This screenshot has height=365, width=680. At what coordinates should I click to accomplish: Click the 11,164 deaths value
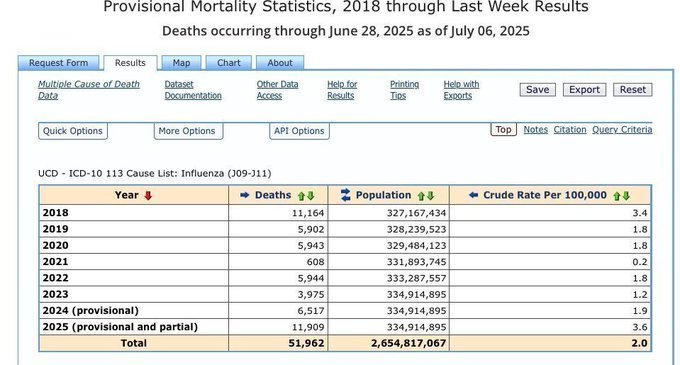pyautogui.click(x=308, y=213)
